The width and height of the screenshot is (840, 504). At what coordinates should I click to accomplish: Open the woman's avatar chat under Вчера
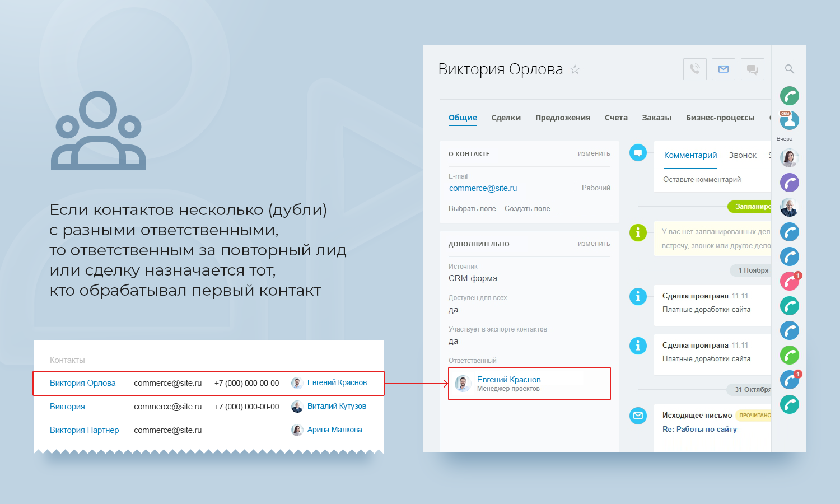click(790, 158)
